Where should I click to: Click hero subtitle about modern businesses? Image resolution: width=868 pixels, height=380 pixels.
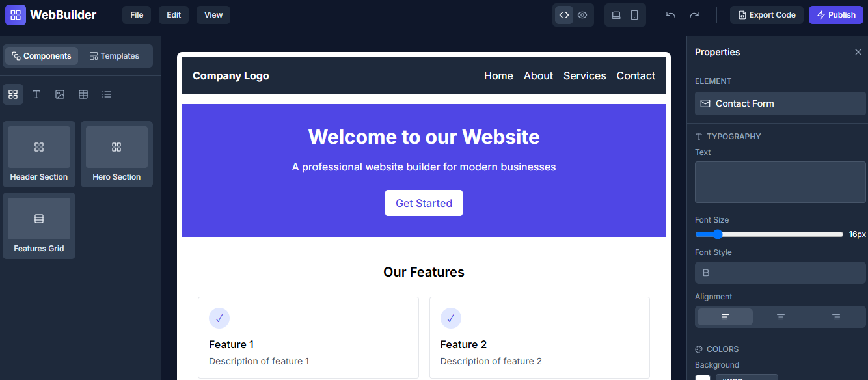pyautogui.click(x=424, y=167)
